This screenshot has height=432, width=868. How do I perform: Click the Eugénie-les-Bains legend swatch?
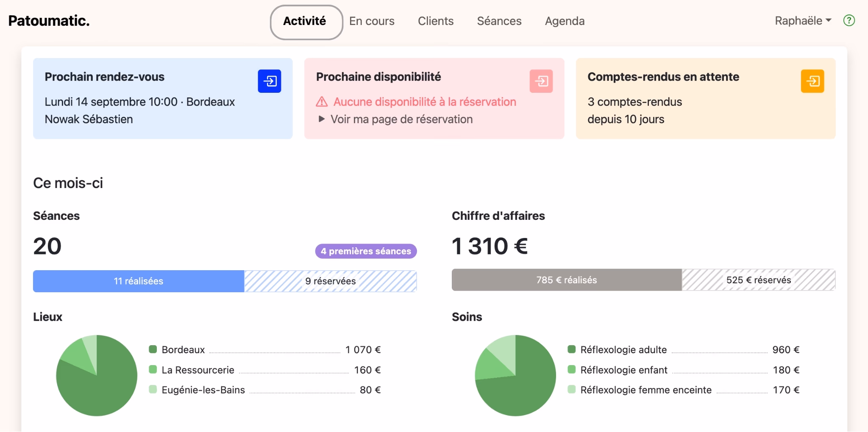153,389
